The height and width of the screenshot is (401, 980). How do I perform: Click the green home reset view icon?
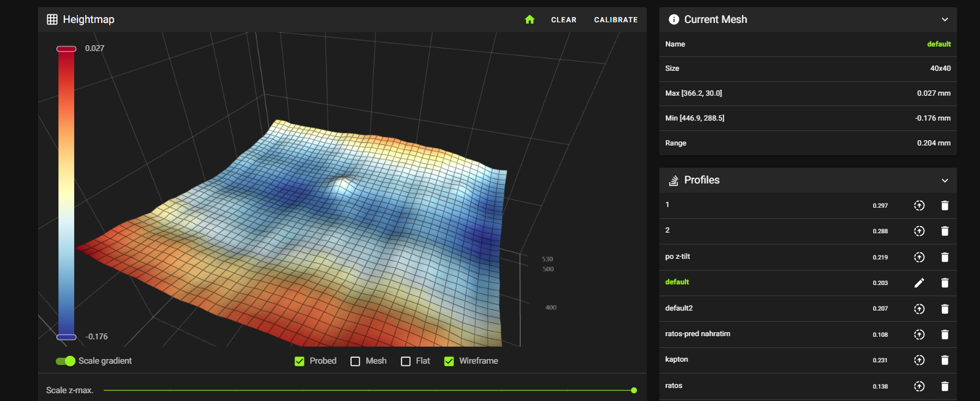pos(529,20)
